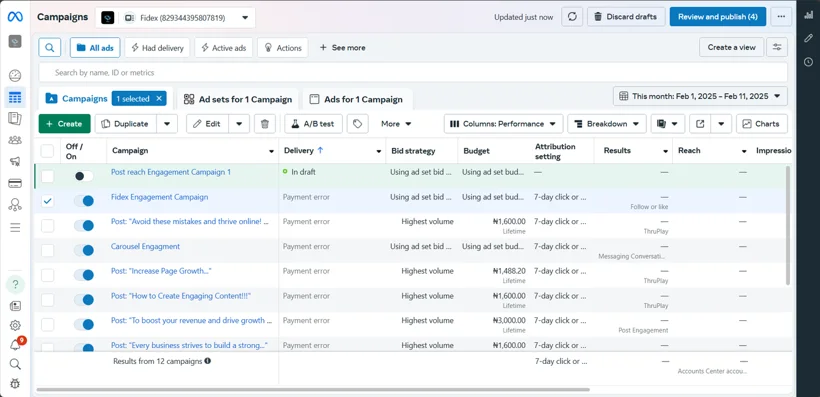The image size is (820, 397).
Task: Switch off Carousel Engagment campaign toggle
Action: pyautogui.click(x=84, y=251)
